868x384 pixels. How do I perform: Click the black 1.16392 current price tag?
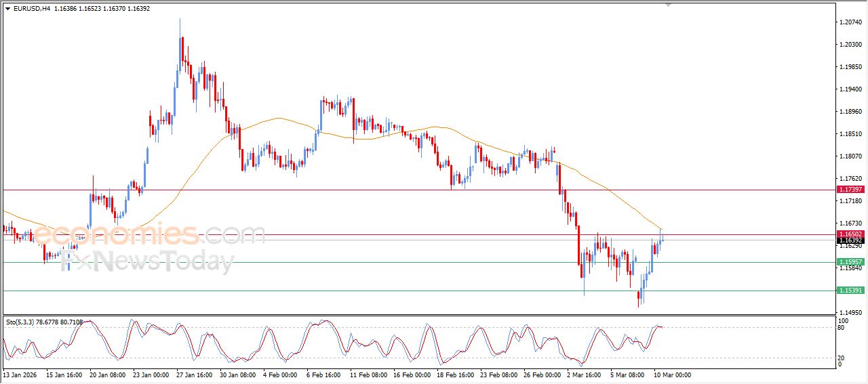[x=850, y=240]
